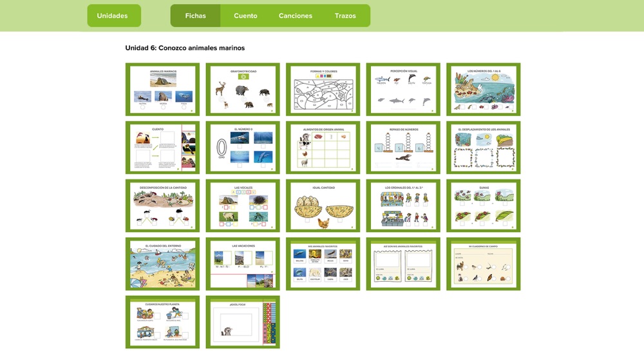Image resolution: width=644 pixels, height=363 pixels.
Task: Go to the Canciones tab
Action: point(296,15)
